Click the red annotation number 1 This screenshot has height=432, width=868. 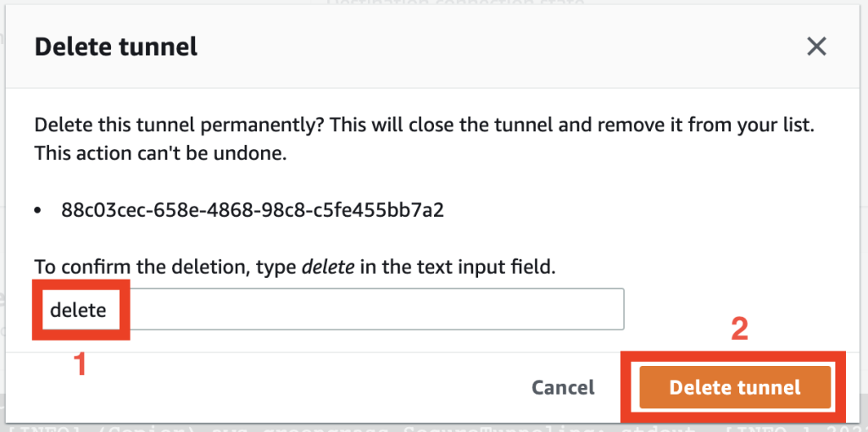click(x=81, y=364)
